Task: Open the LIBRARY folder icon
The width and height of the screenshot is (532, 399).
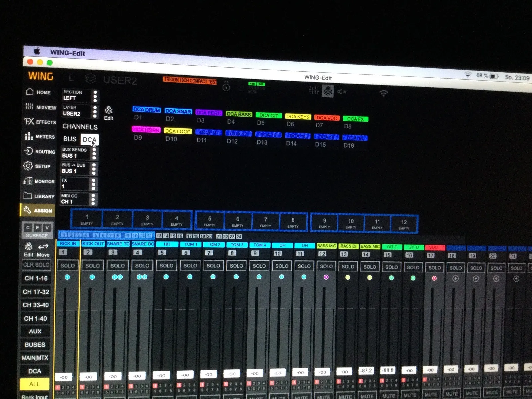Action: (28, 196)
